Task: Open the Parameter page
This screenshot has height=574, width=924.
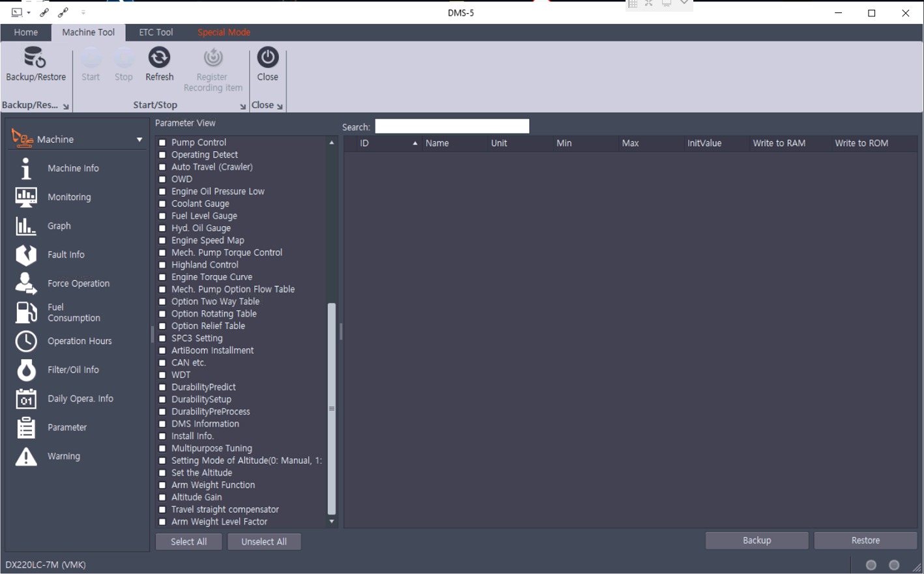Action: pyautogui.click(x=67, y=427)
